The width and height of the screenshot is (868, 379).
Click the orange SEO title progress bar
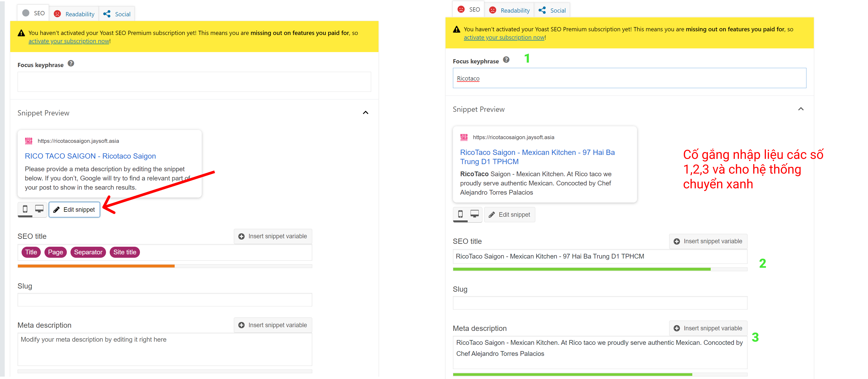tap(96, 266)
